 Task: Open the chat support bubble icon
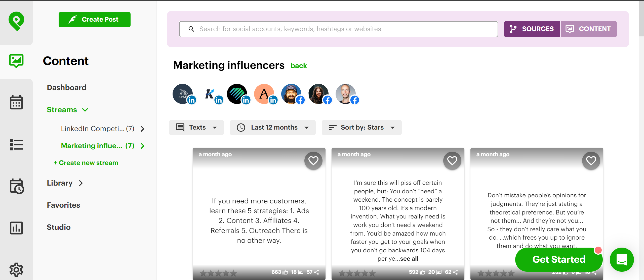[x=622, y=260]
